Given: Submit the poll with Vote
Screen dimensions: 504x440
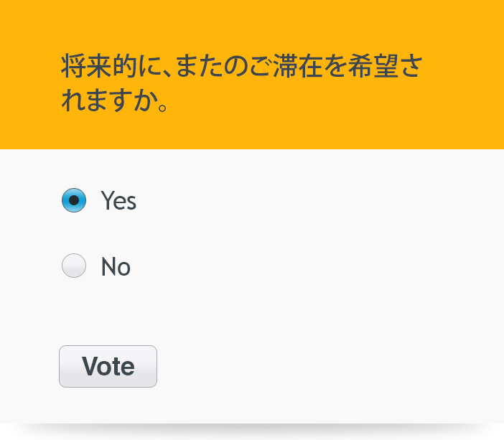Looking at the screenshot, I should click(108, 366).
